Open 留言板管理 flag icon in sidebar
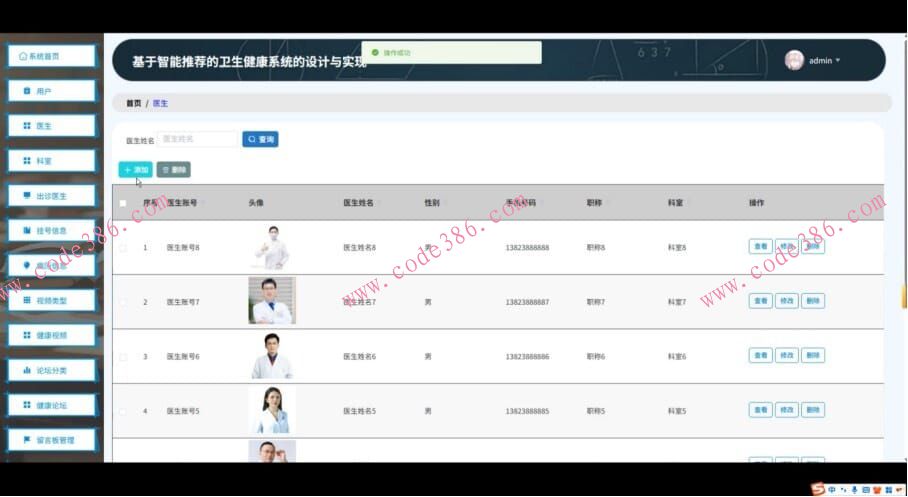Screen dimensions: 908x497 click(x=27, y=440)
